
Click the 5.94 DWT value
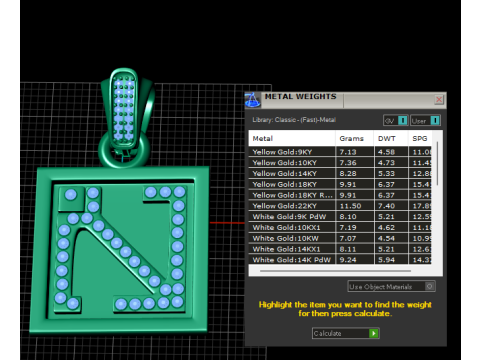click(x=386, y=260)
